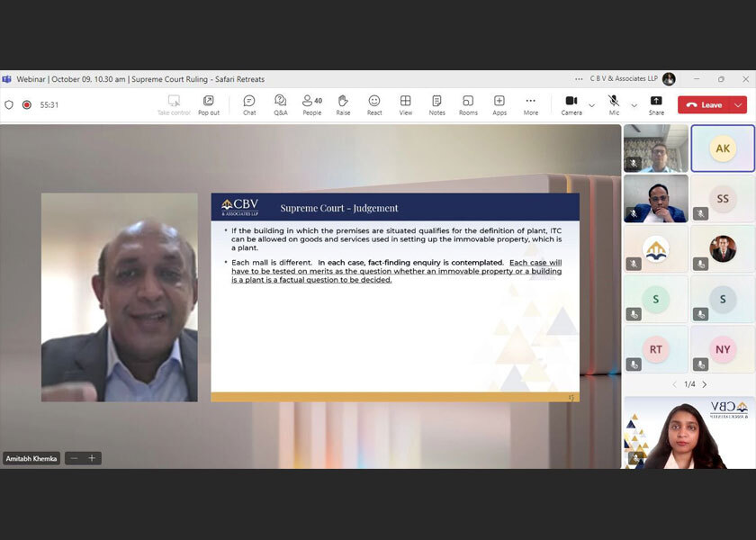Viewport: 756px width, 540px height.
Task: Open the View layout menu
Action: click(x=406, y=104)
